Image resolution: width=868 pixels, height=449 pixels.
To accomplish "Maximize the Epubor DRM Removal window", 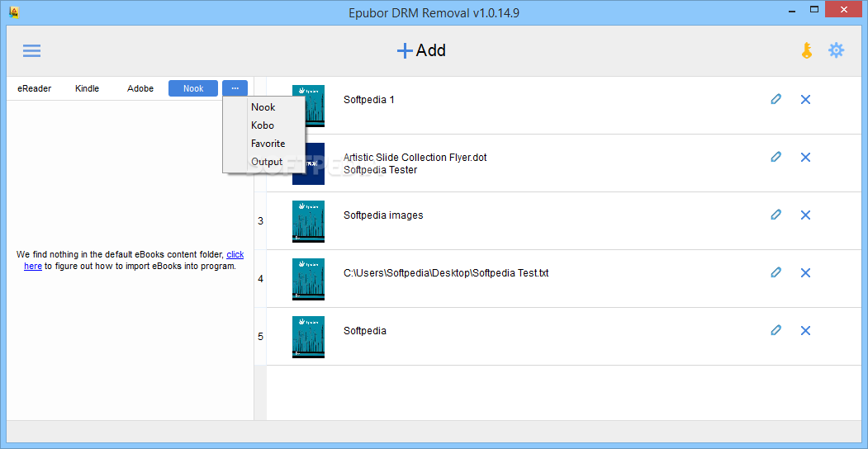I will 814,9.
